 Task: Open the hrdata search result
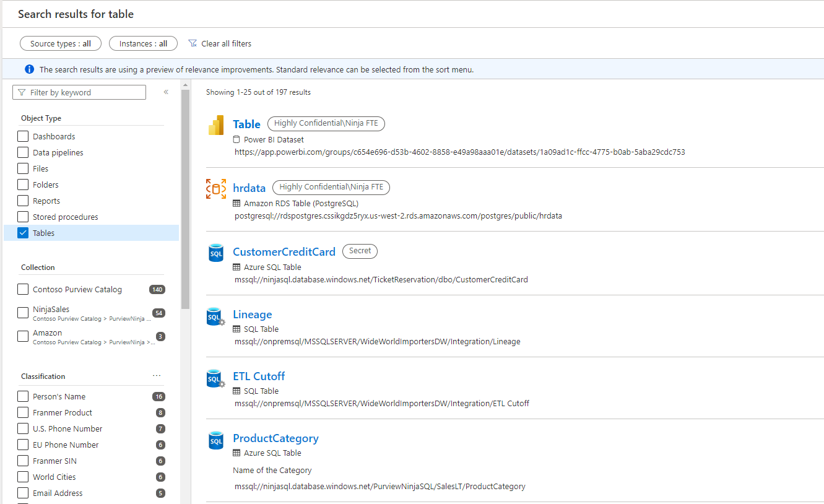point(249,188)
